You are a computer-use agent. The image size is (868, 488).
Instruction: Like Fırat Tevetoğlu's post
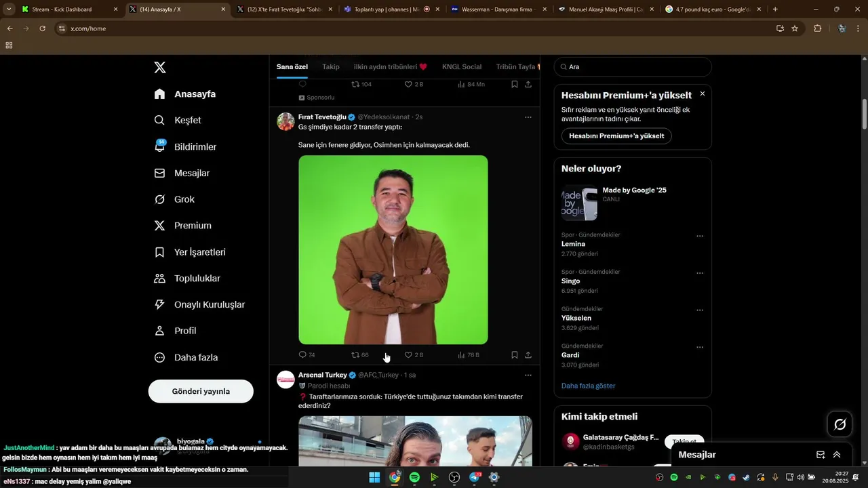tap(414, 354)
